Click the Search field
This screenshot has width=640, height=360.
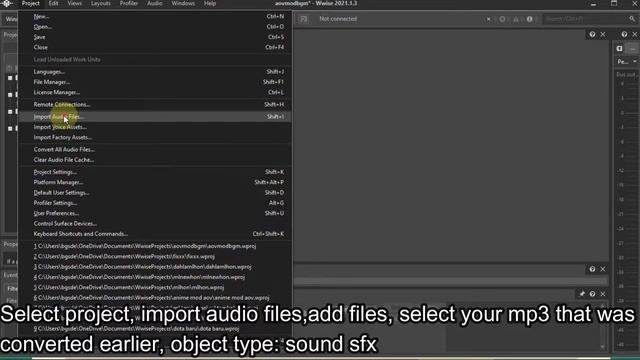pos(585,19)
